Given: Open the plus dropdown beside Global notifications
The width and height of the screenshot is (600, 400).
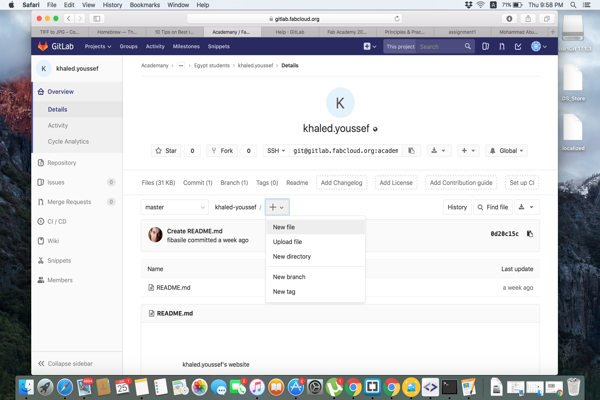Looking at the screenshot, I should point(468,151).
